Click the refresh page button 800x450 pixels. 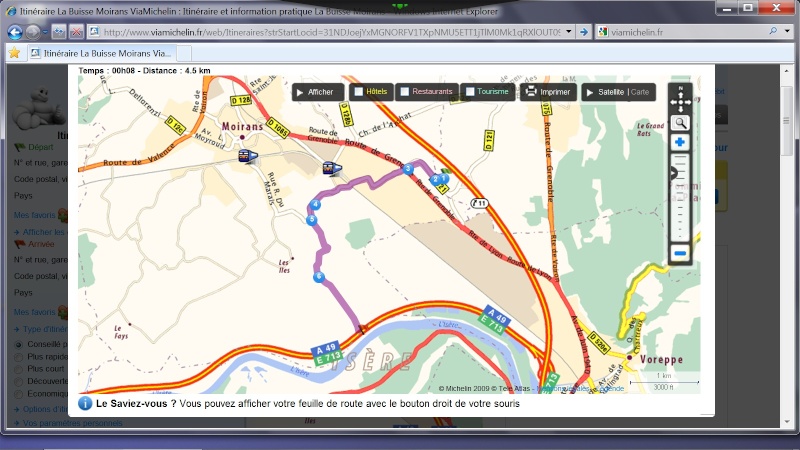[x=59, y=32]
